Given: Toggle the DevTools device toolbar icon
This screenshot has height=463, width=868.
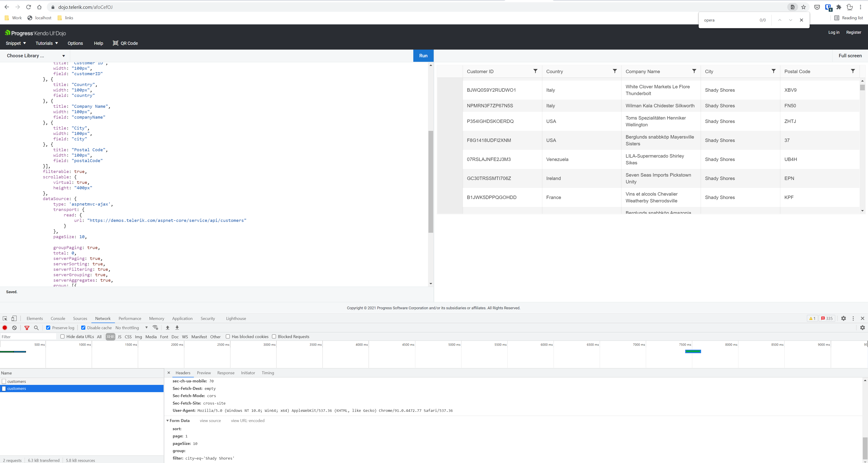Looking at the screenshot, I should [x=14, y=318].
